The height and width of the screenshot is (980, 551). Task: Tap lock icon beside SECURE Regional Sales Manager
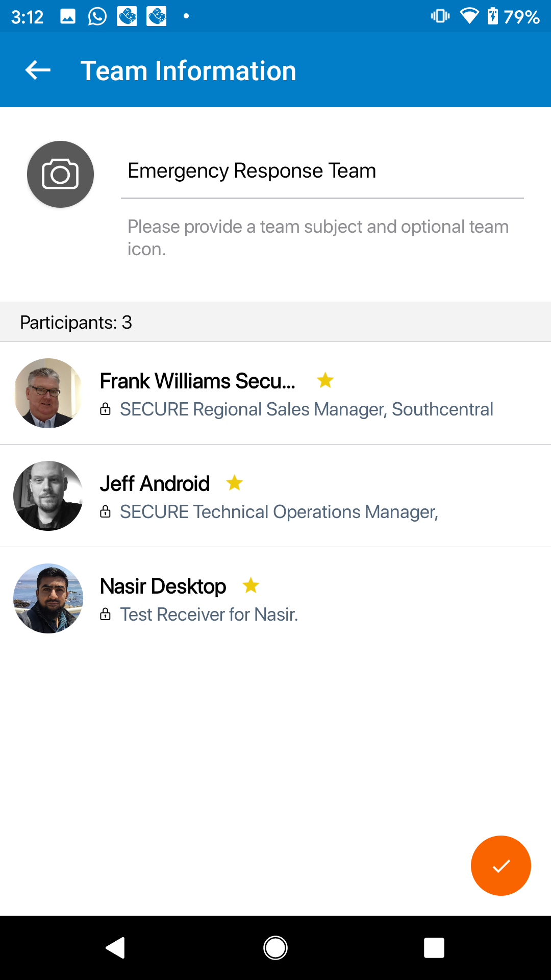coord(105,409)
